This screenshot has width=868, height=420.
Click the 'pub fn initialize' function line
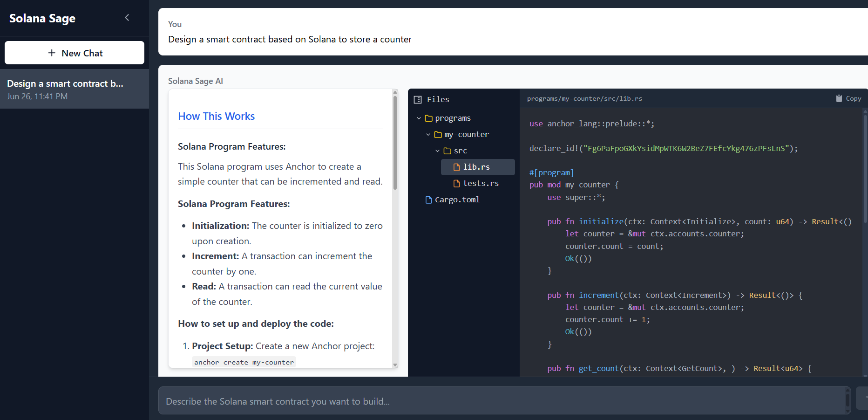[699, 221]
